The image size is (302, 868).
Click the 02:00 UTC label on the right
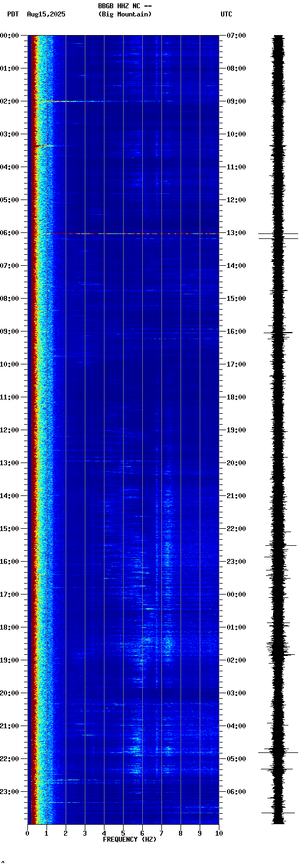click(x=236, y=660)
